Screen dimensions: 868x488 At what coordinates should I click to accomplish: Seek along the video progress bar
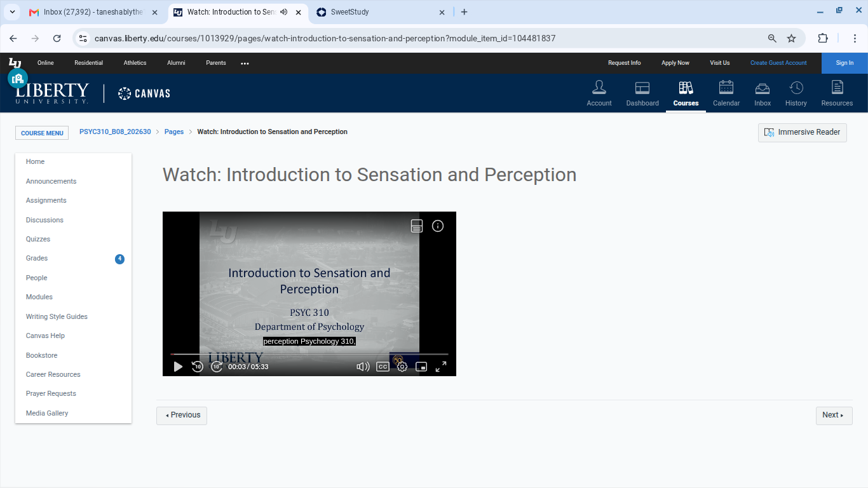pyautogui.click(x=309, y=354)
